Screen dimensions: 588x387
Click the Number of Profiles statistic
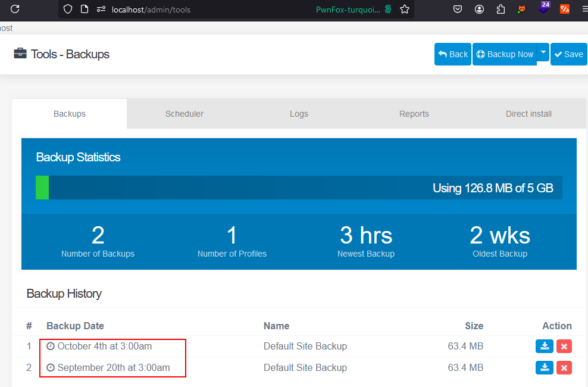click(x=232, y=241)
